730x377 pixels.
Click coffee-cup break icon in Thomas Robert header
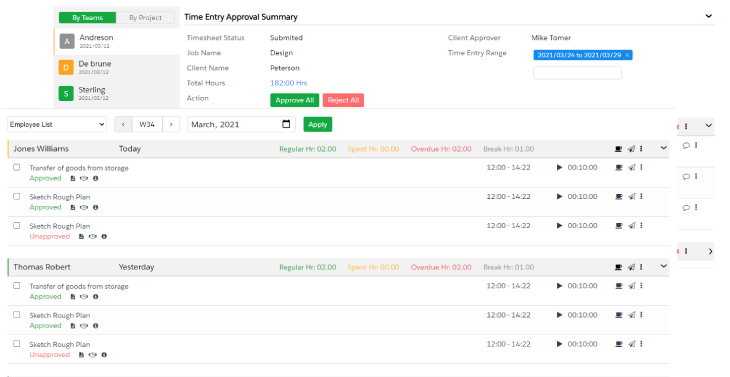(618, 267)
